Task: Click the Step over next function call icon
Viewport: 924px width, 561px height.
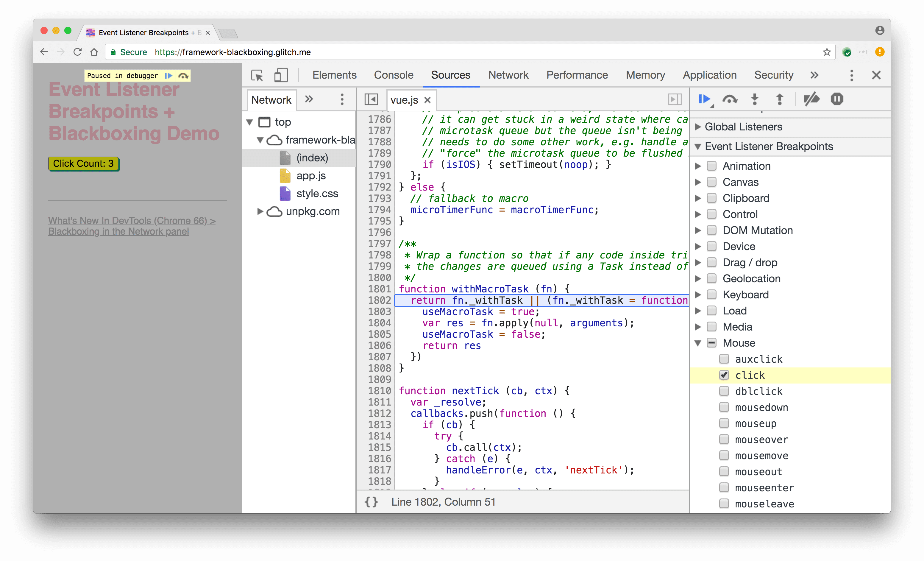Action: pyautogui.click(x=730, y=99)
